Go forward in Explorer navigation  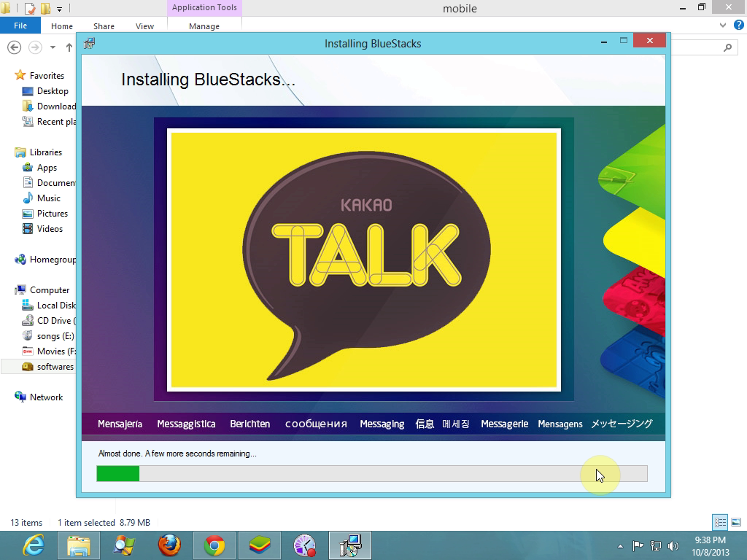[35, 47]
